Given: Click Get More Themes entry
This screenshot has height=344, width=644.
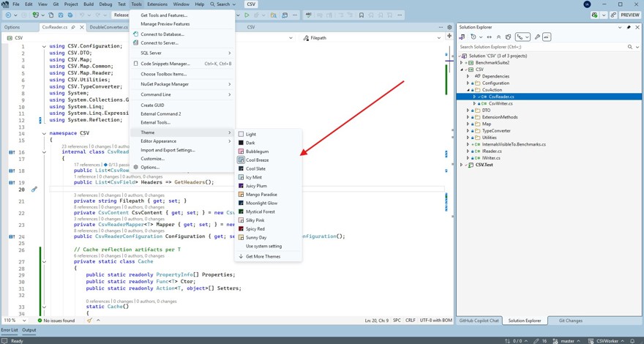Looking at the screenshot, I should 263,257.
